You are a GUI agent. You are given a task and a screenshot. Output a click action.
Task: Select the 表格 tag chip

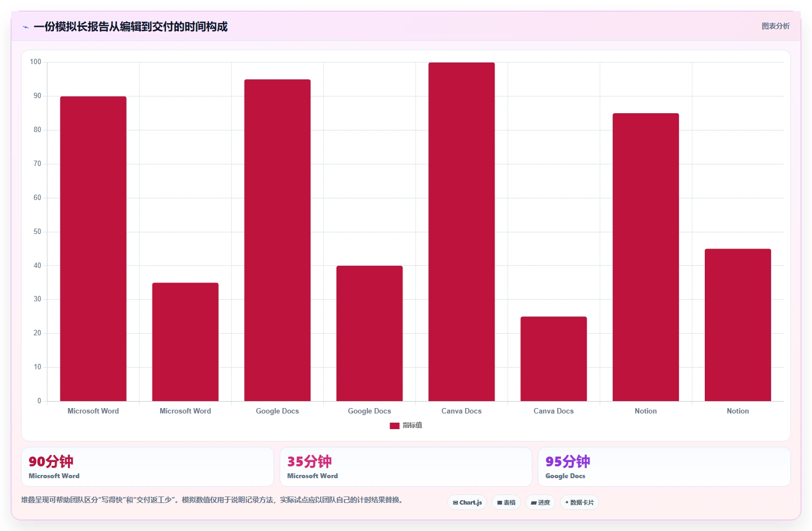(x=506, y=502)
